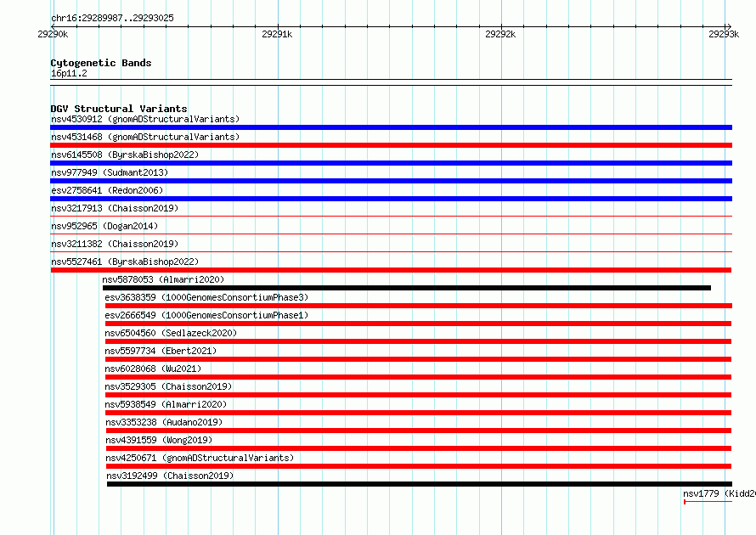Open nsv4250671 gnomADStructuralVariants label
This screenshot has width=756, height=535.
(x=200, y=458)
